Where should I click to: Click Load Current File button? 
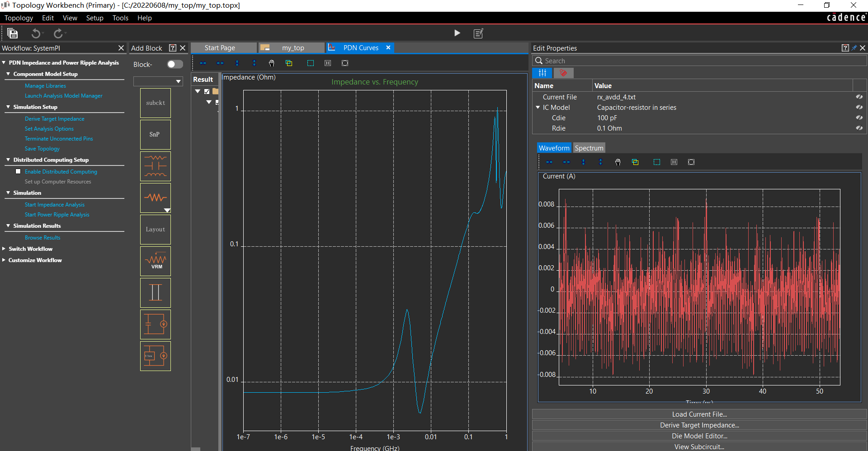pos(699,414)
